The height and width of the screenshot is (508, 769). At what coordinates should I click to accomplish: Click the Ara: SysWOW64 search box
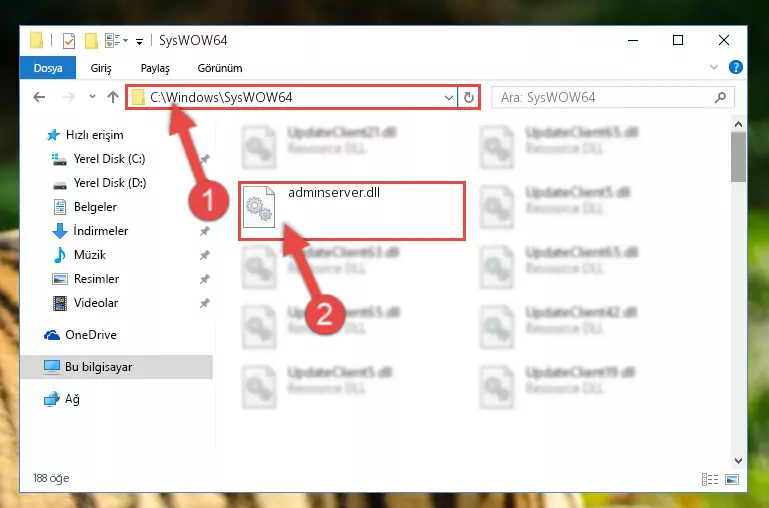click(x=613, y=97)
